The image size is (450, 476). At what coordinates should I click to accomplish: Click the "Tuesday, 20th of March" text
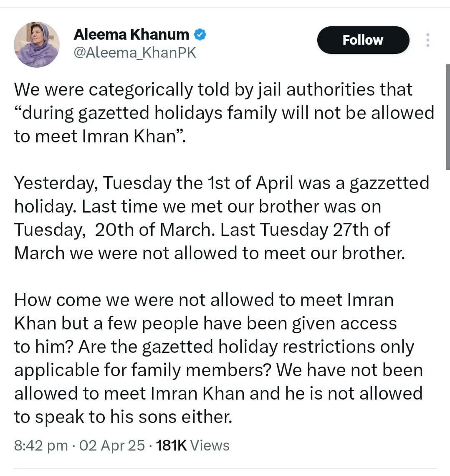[x=113, y=230]
